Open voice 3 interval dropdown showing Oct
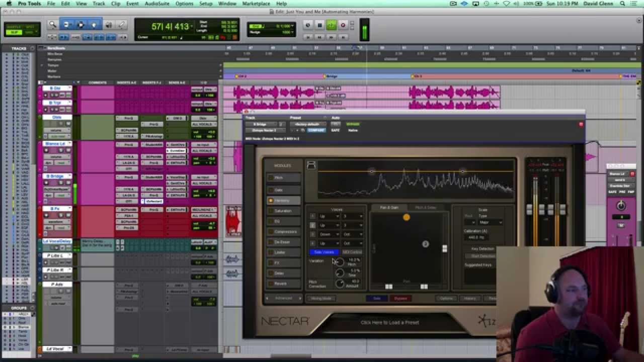644x362 pixels. (352, 234)
